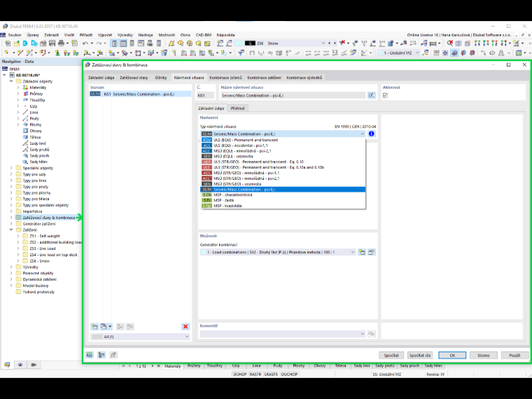The width and height of the screenshot is (532, 399).
Task: Select MSÚ (STR/GEO) - seizmicita option
Action: coord(283,184)
